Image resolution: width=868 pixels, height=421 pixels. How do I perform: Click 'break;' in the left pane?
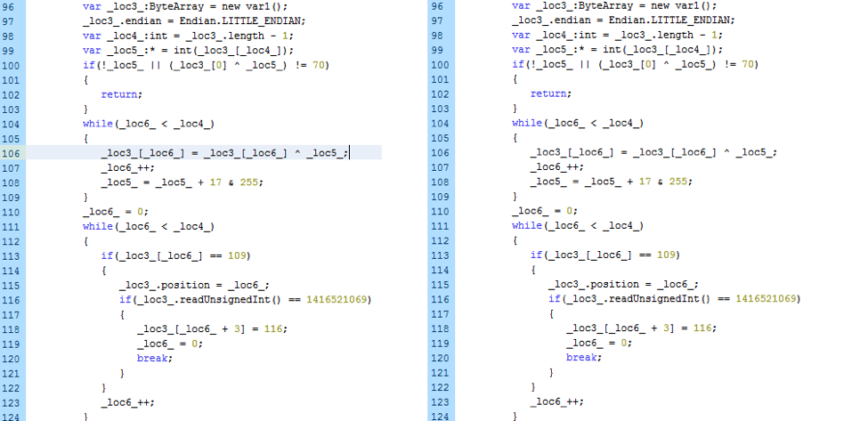155,358
